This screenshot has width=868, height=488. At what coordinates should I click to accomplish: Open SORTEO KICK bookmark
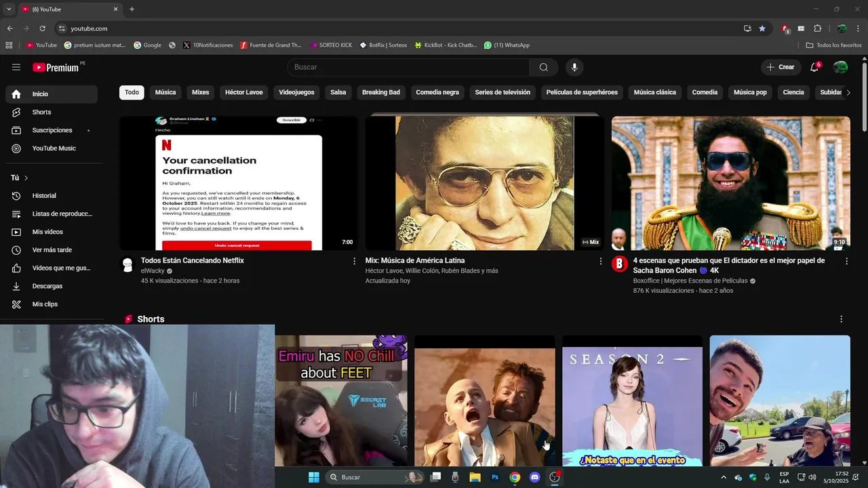pyautogui.click(x=331, y=45)
